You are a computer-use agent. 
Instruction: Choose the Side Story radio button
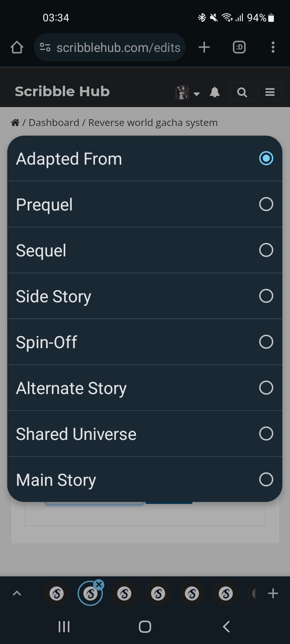(266, 296)
